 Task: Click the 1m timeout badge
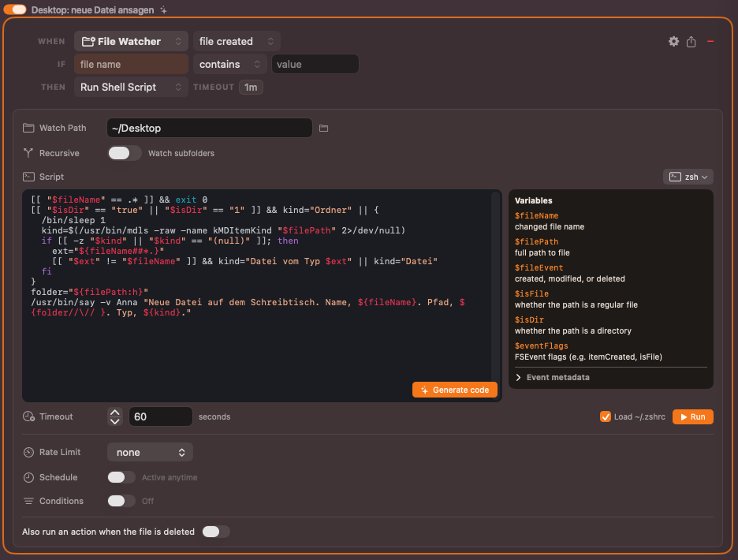[x=251, y=87]
